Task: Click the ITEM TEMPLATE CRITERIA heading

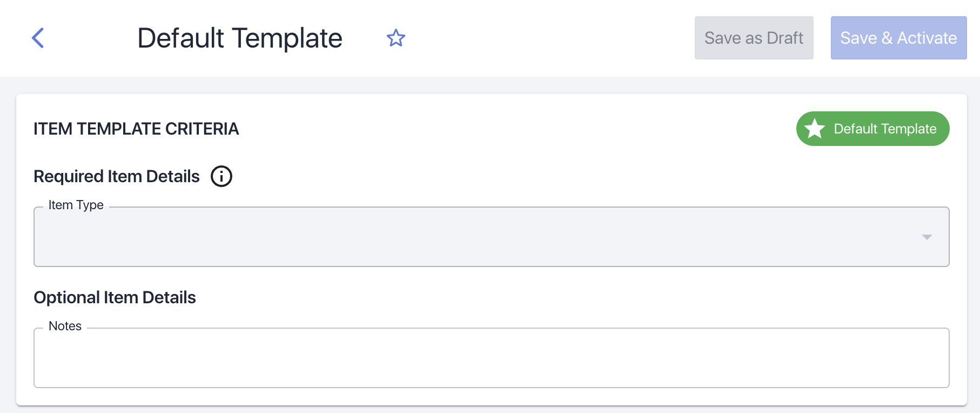Action: (136, 129)
